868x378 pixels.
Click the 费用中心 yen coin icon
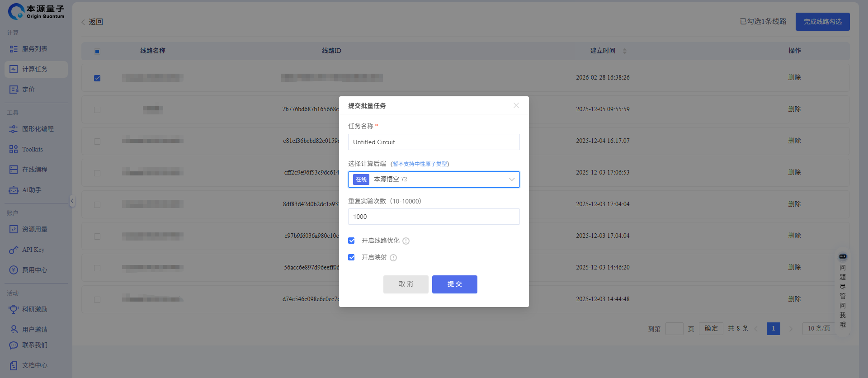click(14, 270)
